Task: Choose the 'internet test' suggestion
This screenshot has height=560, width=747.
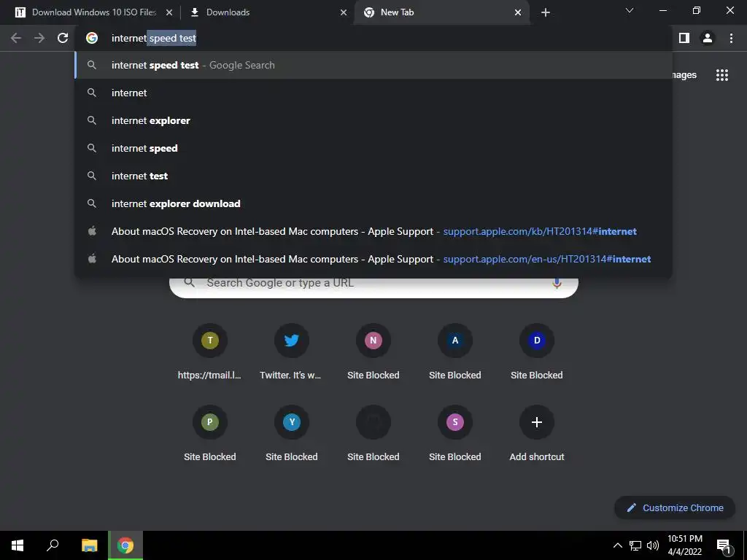Action: [x=373, y=176]
